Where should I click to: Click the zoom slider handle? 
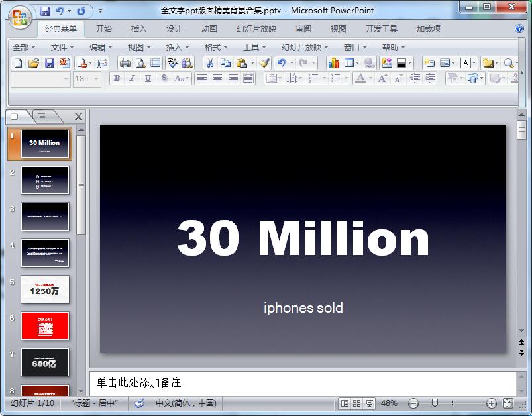[435, 403]
